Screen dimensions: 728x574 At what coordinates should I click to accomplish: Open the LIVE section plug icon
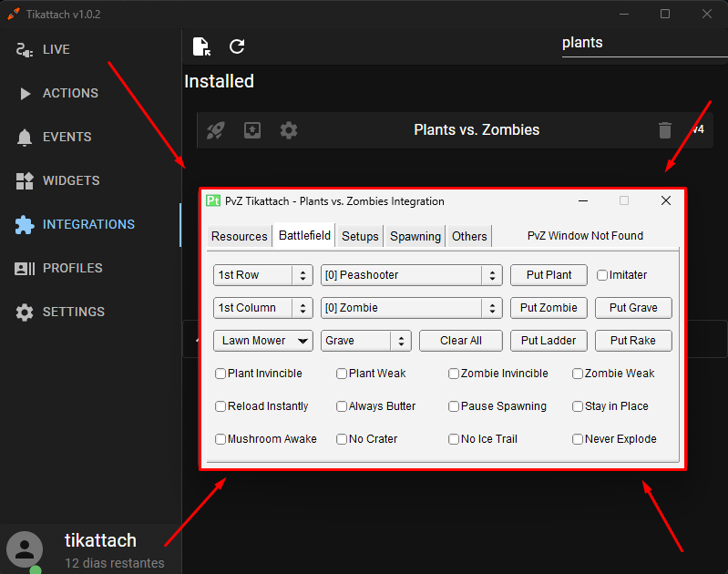click(x=24, y=50)
